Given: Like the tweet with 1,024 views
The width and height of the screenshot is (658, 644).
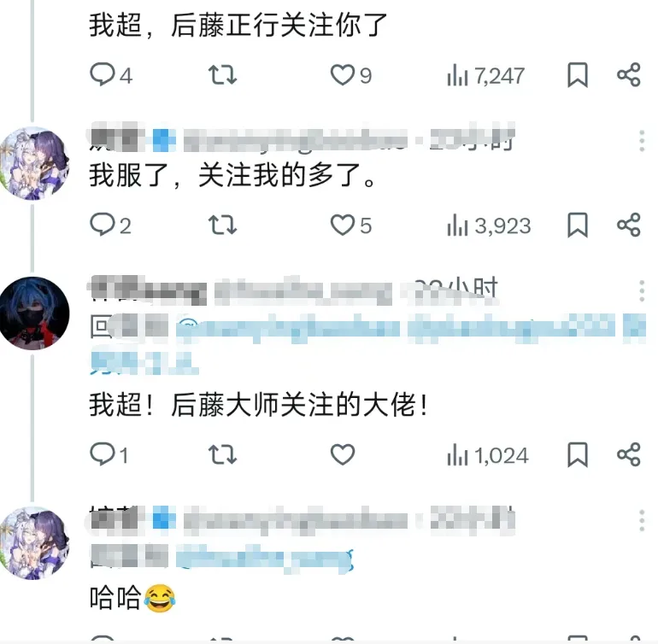Looking at the screenshot, I should tap(343, 454).
